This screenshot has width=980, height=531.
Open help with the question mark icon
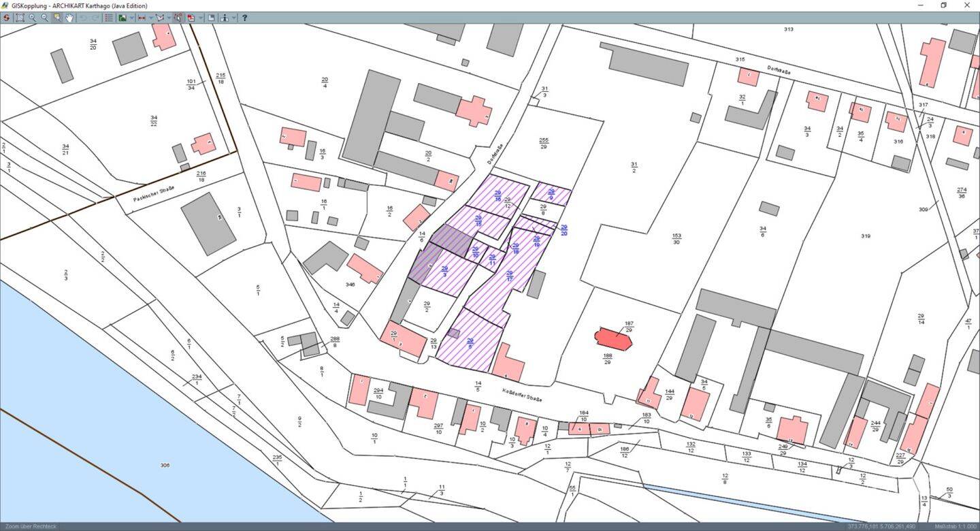[x=244, y=18]
